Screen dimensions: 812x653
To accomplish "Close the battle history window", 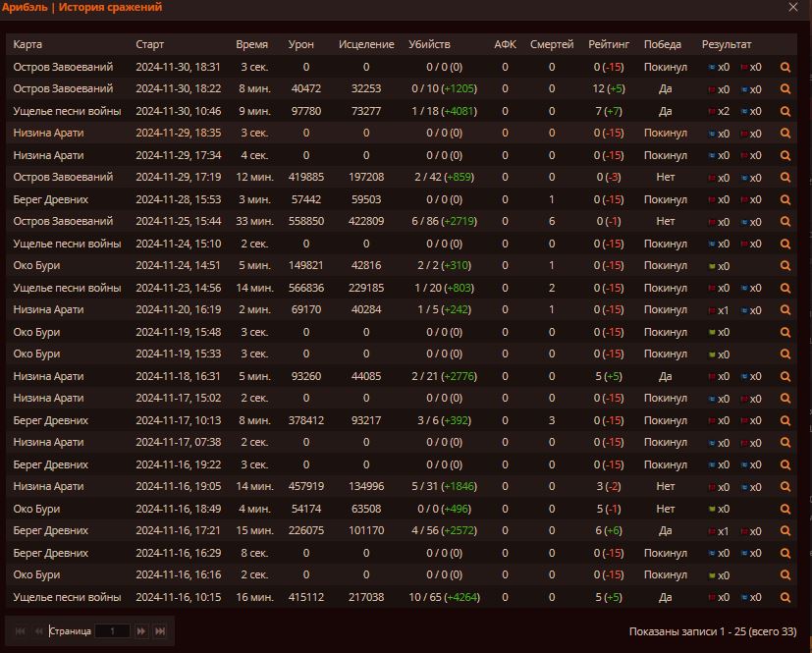I will [x=792, y=7].
